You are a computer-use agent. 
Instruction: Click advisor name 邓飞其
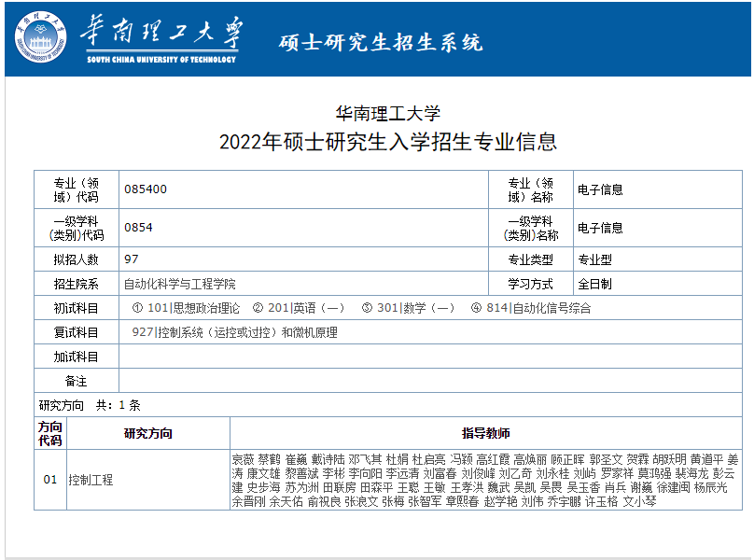pyautogui.click(x=366, y=459)
